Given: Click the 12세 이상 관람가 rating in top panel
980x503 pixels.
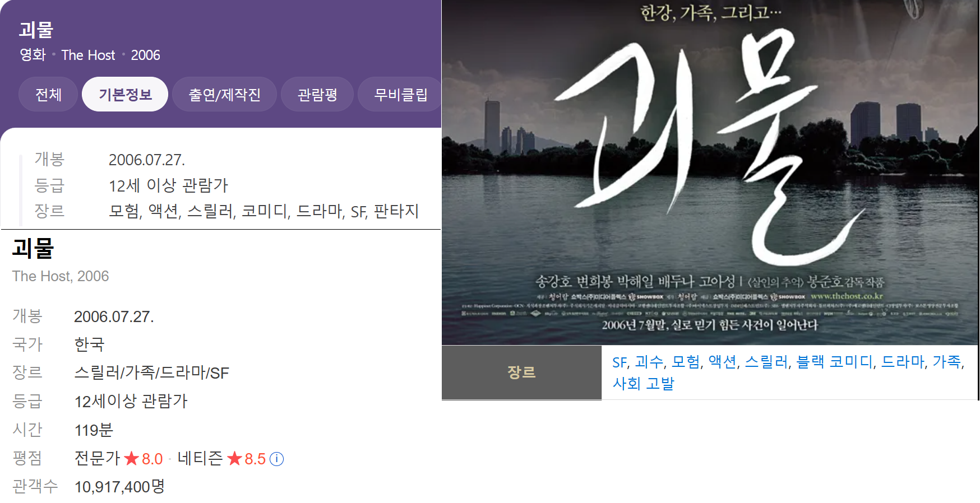Looking at the screenshot, I should pos(168,185).
